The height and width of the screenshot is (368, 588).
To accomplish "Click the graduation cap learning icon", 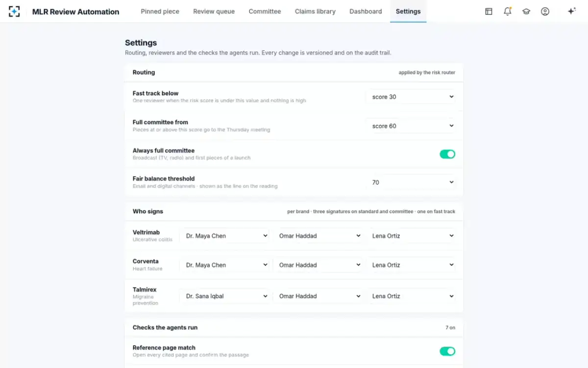I will pyautogui.click(x=526, y=11).
